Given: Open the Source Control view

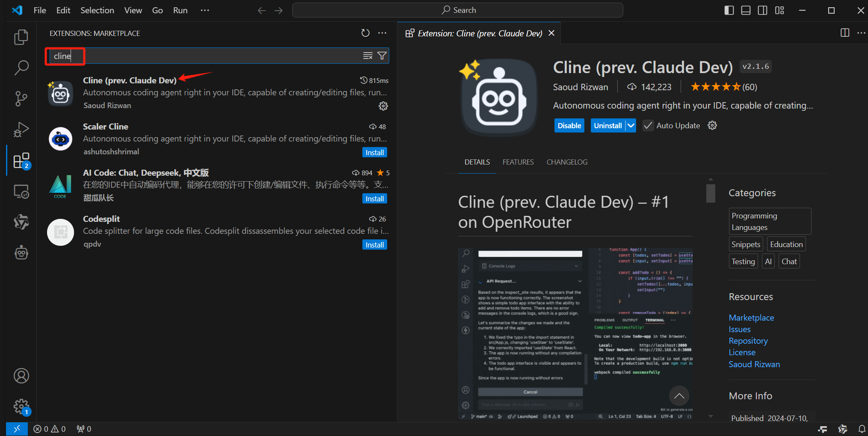Looking at the screenshot, I should (x=21, y=98).
